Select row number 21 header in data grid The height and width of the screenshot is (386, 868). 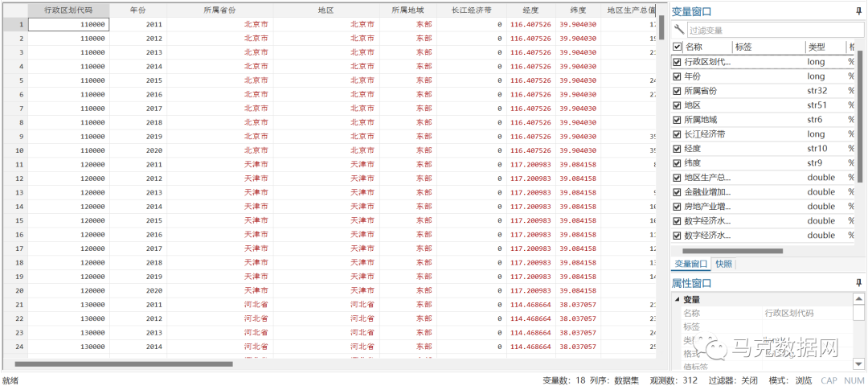pyautogui.click(x=15, y=305)
